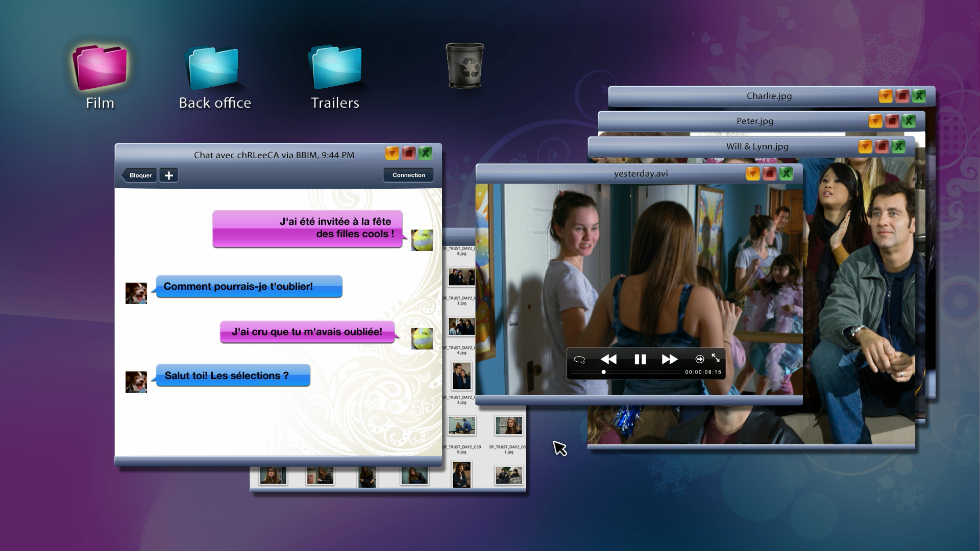Click the Connection button in chat window
Image resolution: width=980 pixels, height=551 pixels.
click(x=408, y=176)
